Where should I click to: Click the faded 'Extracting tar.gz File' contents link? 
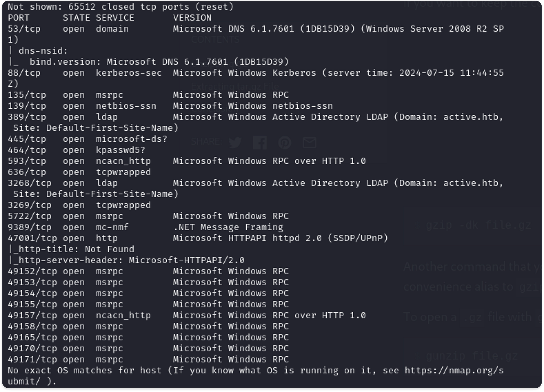(x=235, y=86)
